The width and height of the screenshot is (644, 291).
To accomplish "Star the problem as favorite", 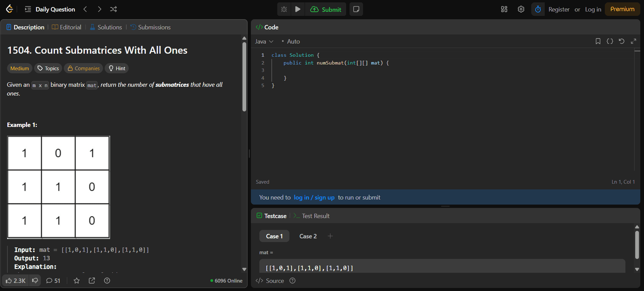I will pyautogui.click(x=77, y=281).
